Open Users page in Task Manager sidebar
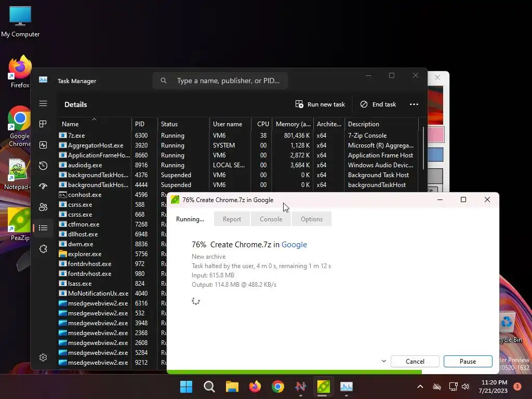The height and width of the screenshot is (399, 532). click(x=43, y=207)
